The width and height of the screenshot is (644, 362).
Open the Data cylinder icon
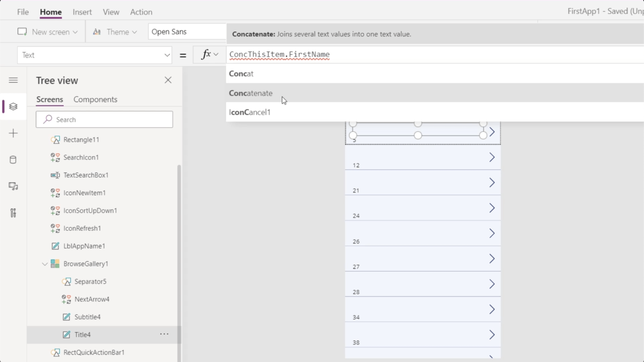tap(13, 160)
